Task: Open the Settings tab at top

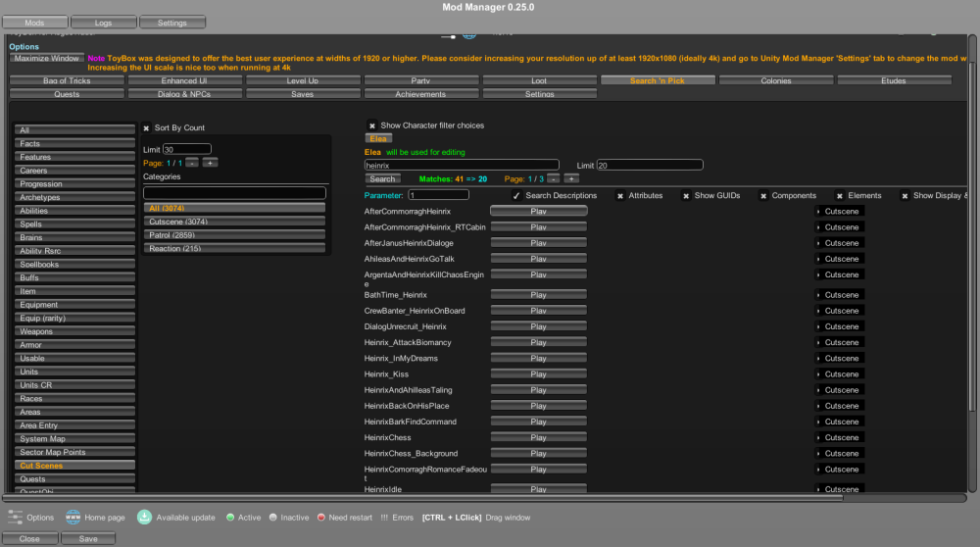Action: 172,23
